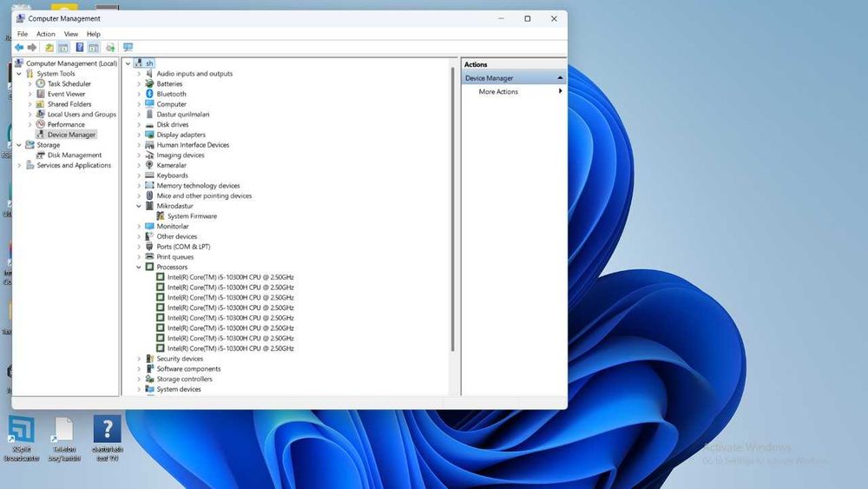Open XSplit Broadcaster desktop shortcut
Image resolution: width=868 pixels, height=489 pixels.
coord(21,439)
